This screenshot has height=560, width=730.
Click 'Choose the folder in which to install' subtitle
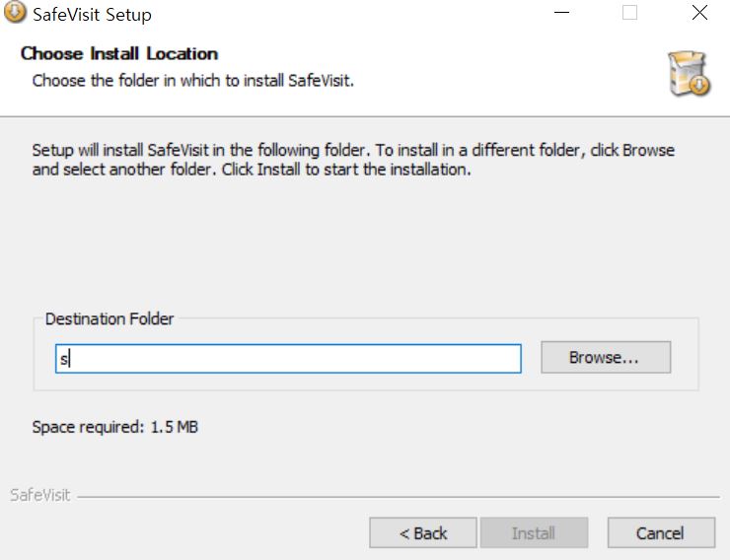tap(193, 81)
